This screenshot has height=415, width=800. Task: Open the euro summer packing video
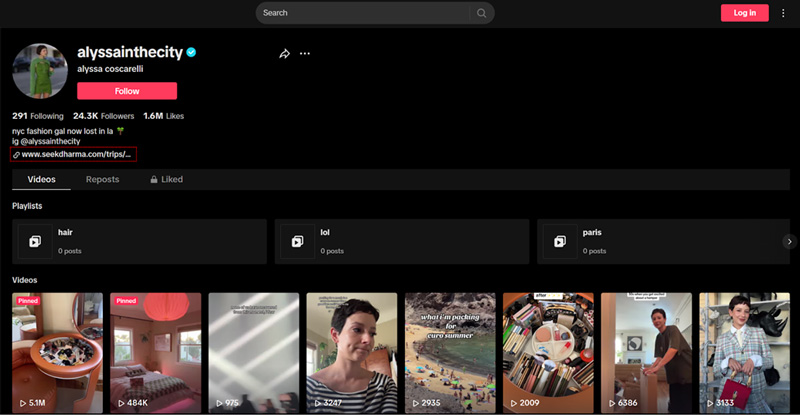coord(449,352)
